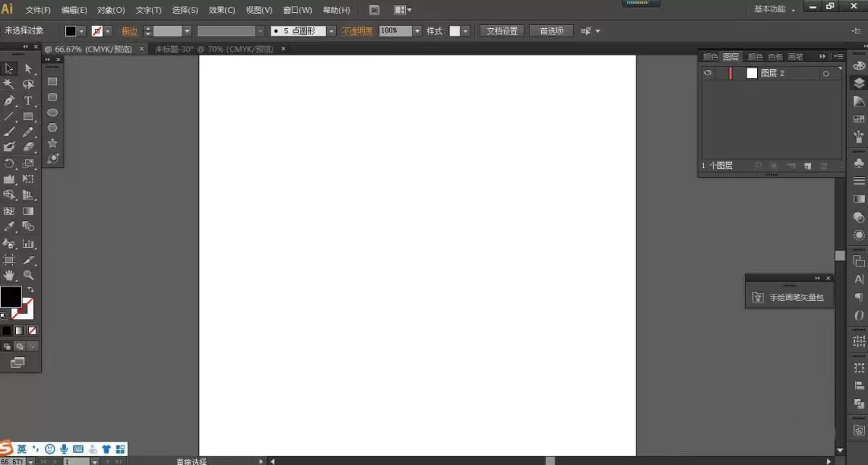Activate the Zoom tool

click(28, 275)
